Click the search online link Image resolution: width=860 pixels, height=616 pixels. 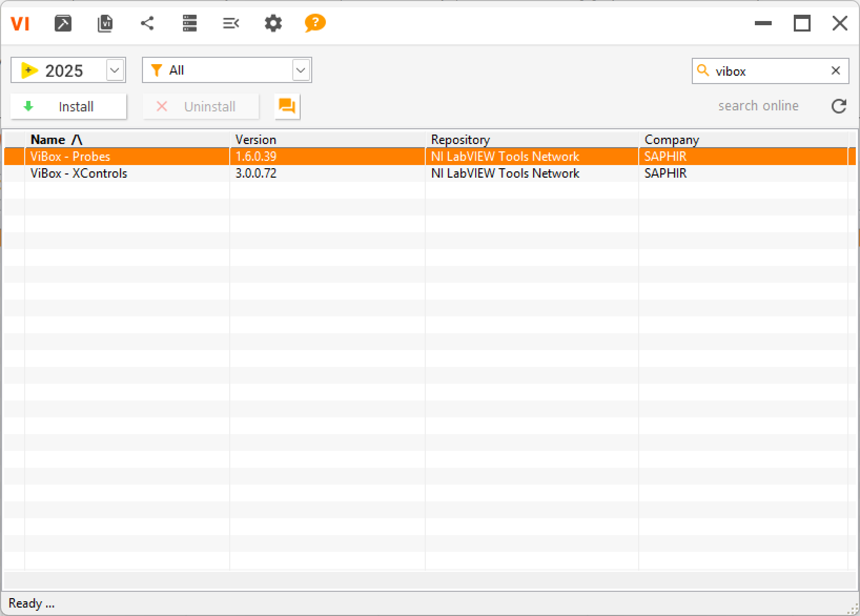759,106
